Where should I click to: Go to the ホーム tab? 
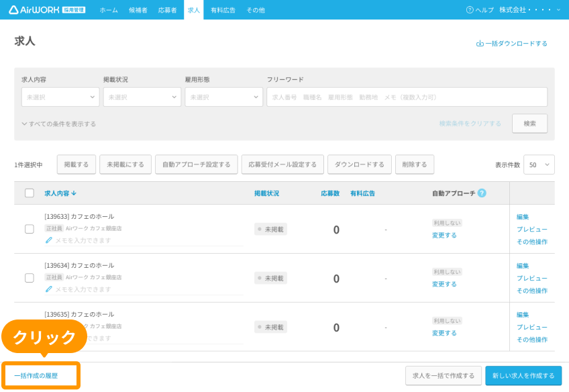point(109,10)
